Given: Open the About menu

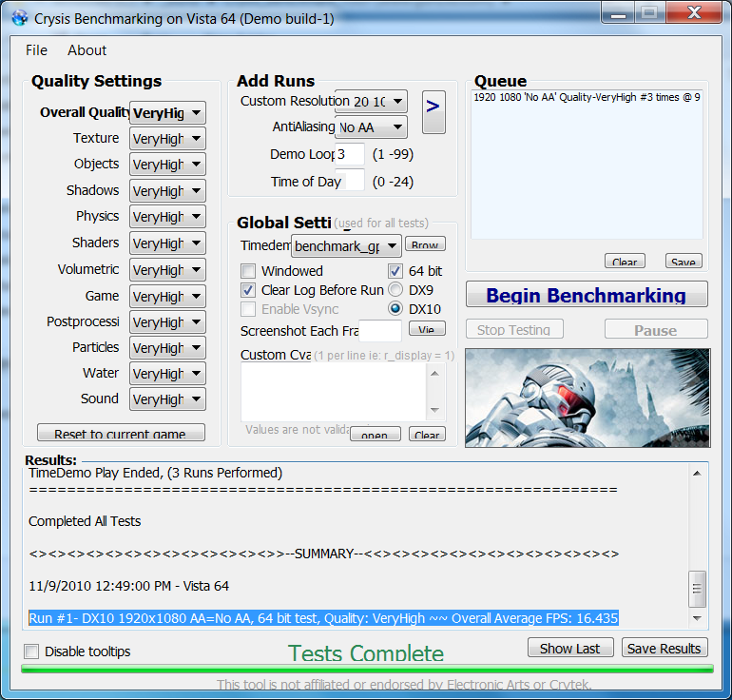Looking at the screenshot, I should click(87, 50).
